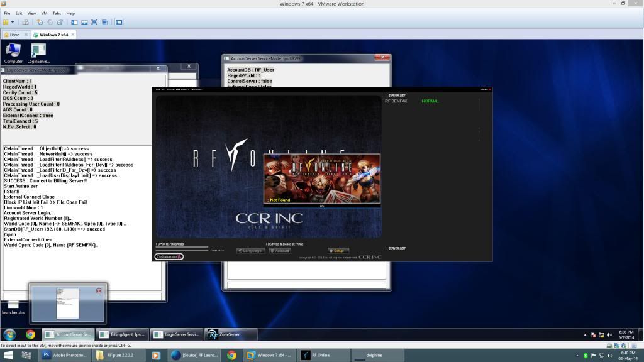Click the Codemasters logo link

click(169, 256)
